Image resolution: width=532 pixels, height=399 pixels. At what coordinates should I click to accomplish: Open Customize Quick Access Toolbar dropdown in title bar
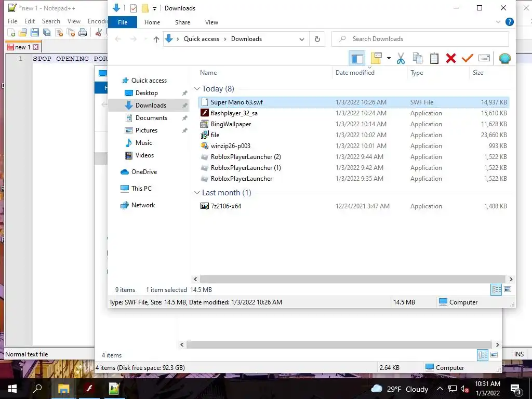pos(154,8)
